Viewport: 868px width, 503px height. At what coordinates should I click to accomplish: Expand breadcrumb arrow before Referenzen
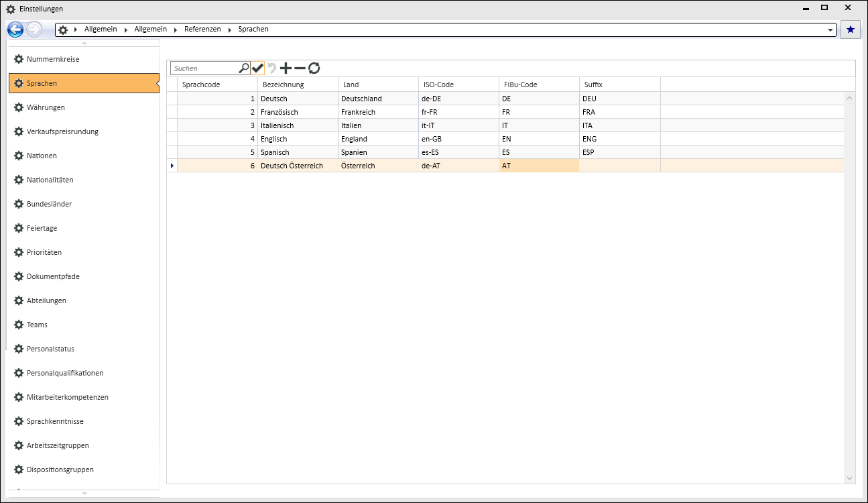tap(176, 30)
